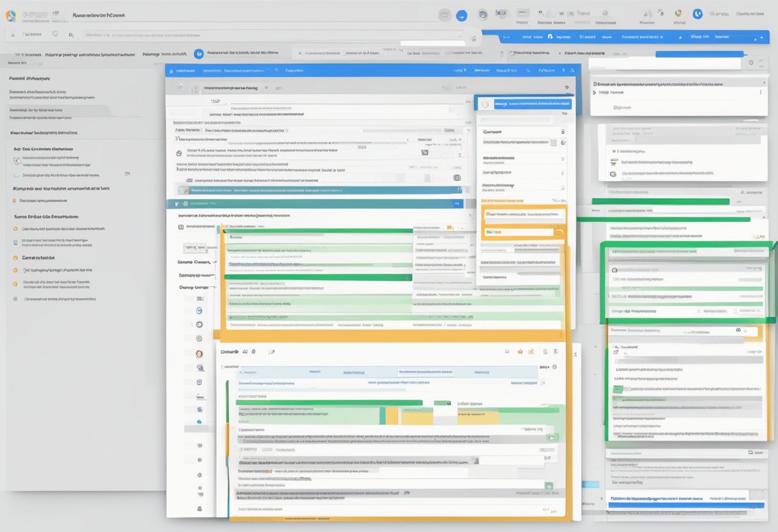Toggle the blue outlined circle in the lower sidebar strip
This screenshot has height=532, width=778.
[199, 310]
